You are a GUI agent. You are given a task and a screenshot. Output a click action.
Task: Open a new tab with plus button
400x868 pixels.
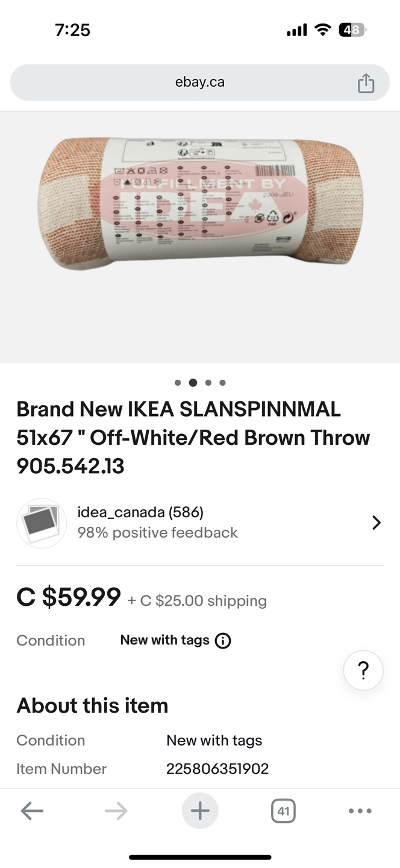click(200, 811)
